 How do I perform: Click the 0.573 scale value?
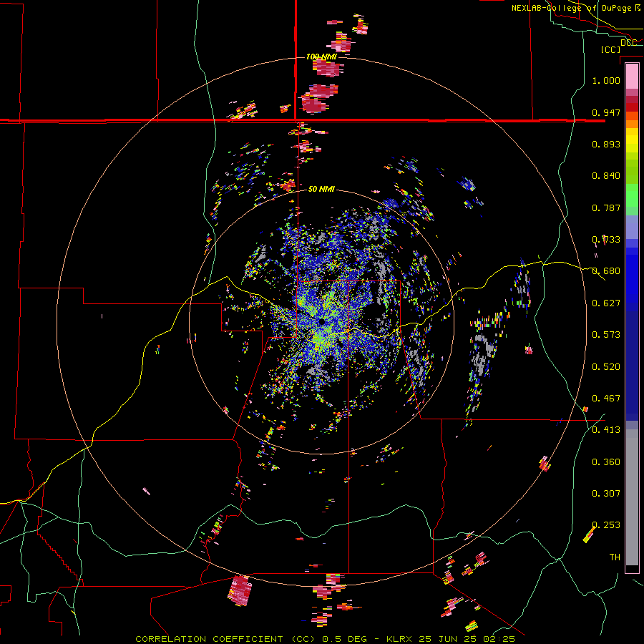(x=606, y=335)
